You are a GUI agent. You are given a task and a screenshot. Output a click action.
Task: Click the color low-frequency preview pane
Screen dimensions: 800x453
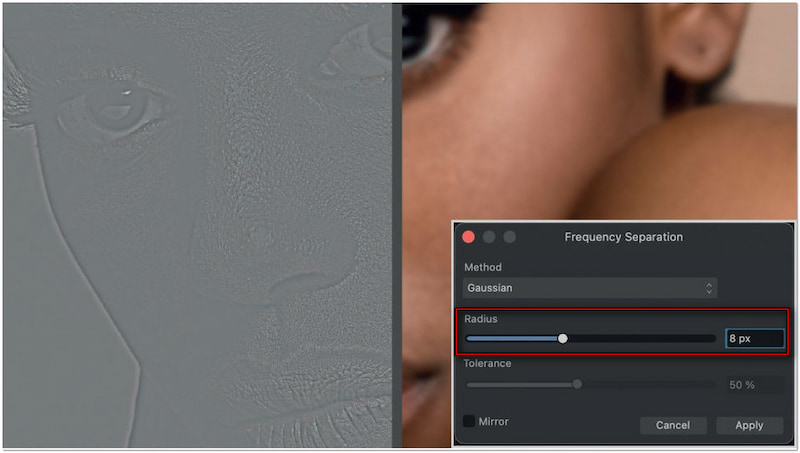(600, 110)
